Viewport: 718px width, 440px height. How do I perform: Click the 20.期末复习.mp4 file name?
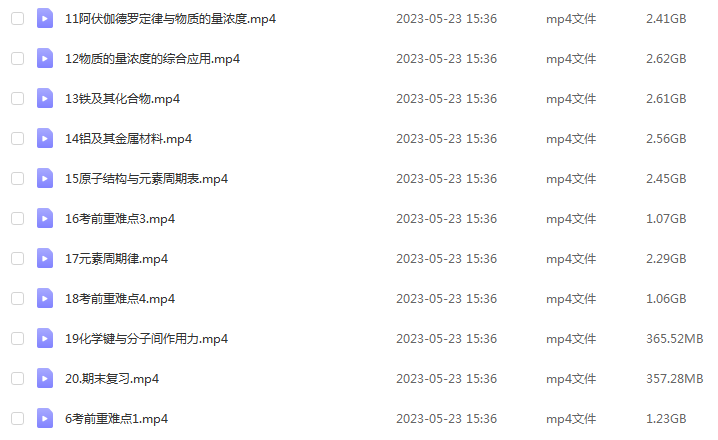(x=112, y=379)
